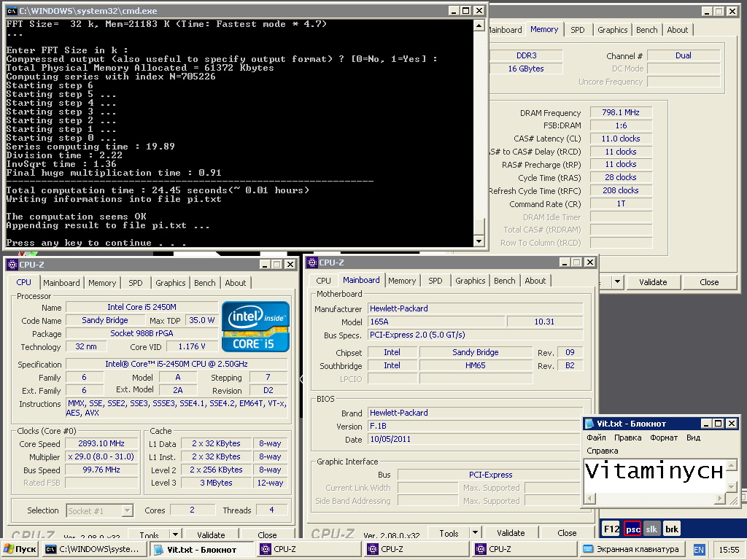Click the BIOS Date value 10/05/2011
This screenshot has height=560, width=747.
pos(475,439)
